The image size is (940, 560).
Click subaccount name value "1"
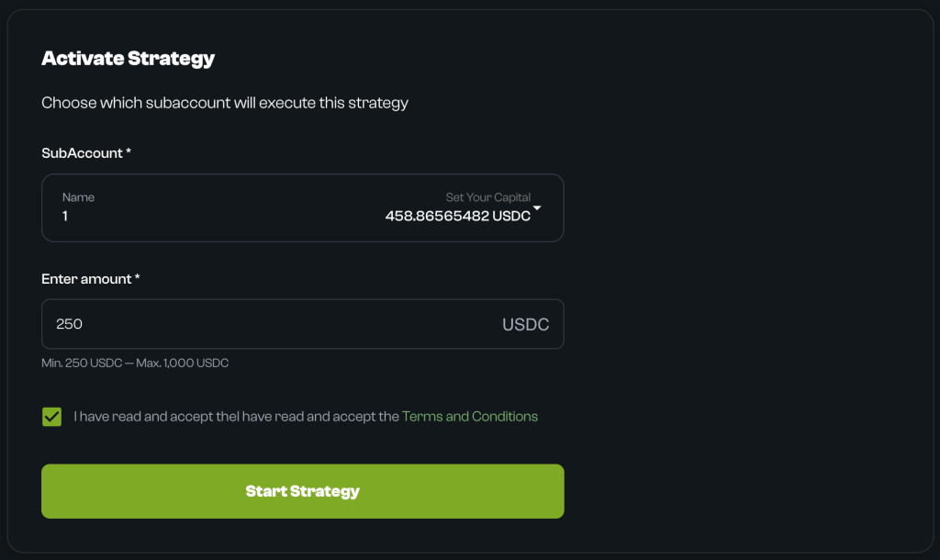pos(65,217)
